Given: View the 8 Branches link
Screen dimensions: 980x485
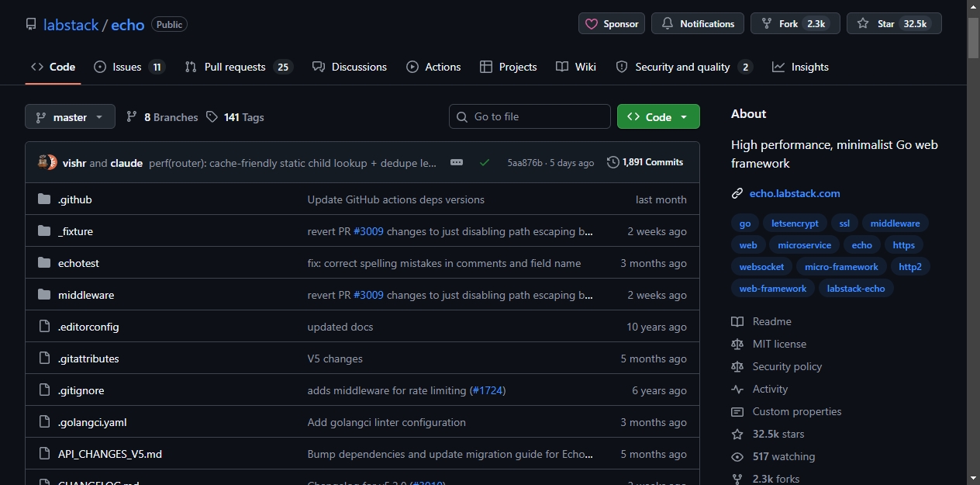Looking at the screenshot, I should pos(162,117).
